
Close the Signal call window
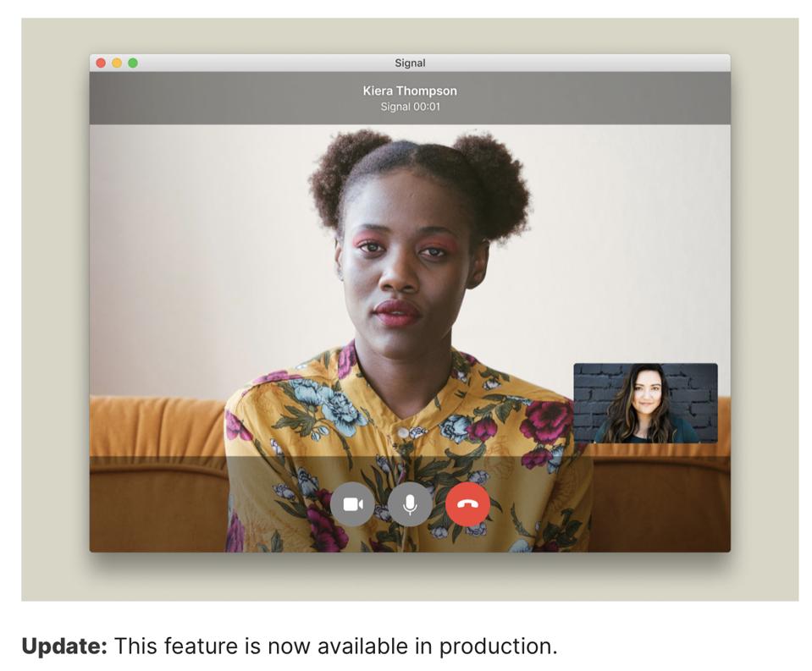pos(101,63)
